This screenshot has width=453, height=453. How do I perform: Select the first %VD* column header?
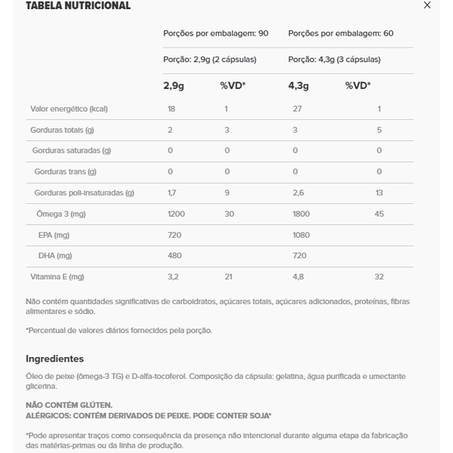(233, 86)
